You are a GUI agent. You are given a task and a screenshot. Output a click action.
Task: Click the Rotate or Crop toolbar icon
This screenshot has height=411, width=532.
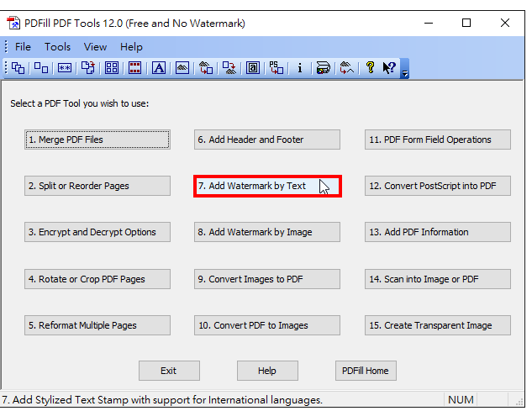point(88,68)
